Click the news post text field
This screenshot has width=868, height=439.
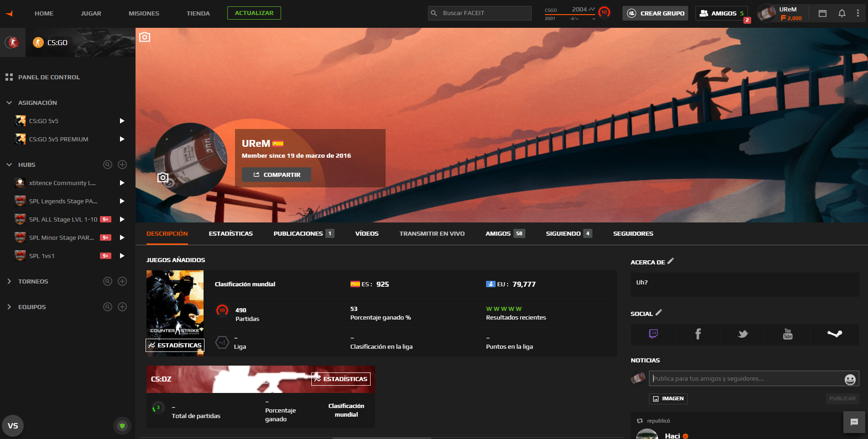click(x=754, y=378)
